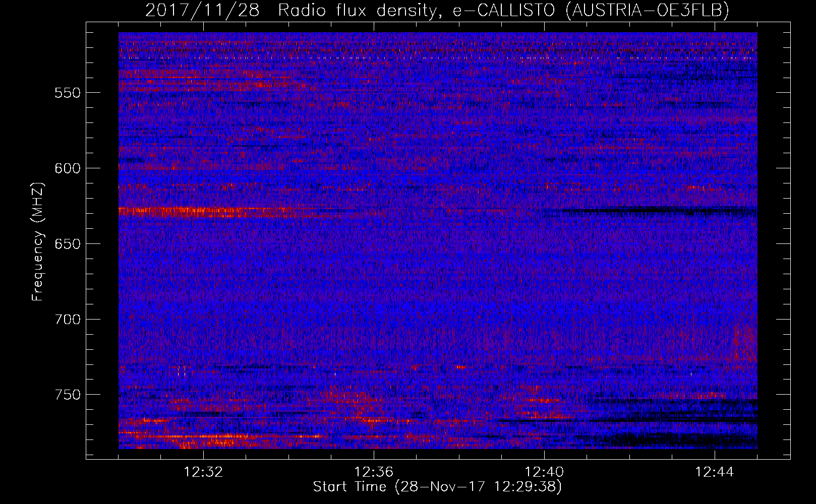Viewport: 816px width, 504px height.
Task: Select the 650 frequency tick label
Action: click(68, 244)
